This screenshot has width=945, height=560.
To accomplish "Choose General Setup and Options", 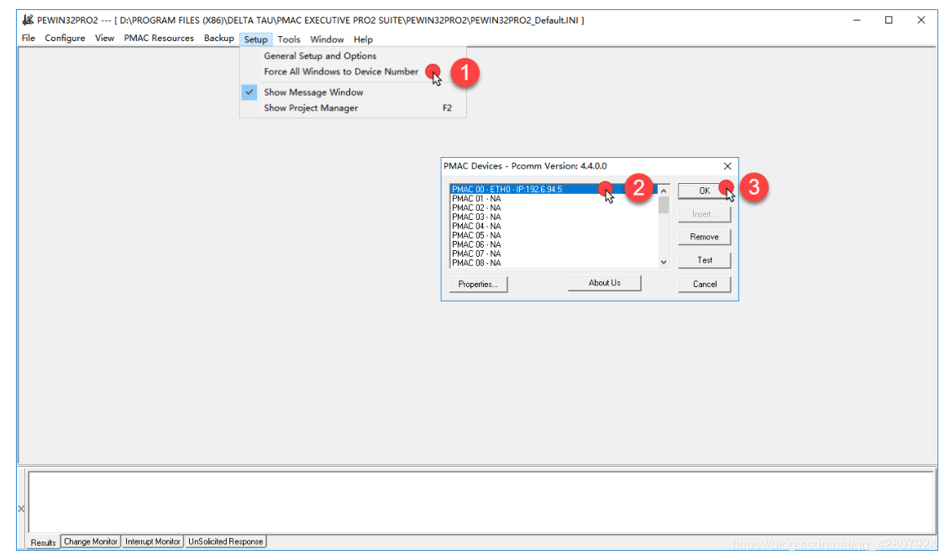I will pos(353,56).
